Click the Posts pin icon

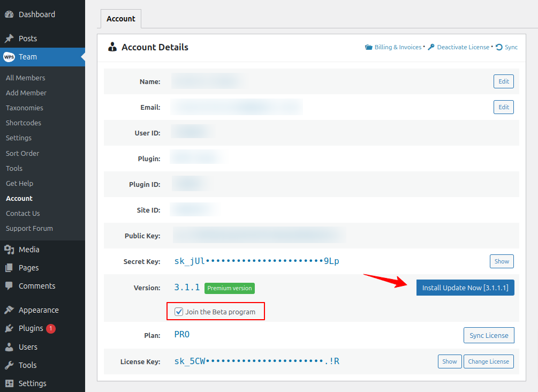pos(9,38)
